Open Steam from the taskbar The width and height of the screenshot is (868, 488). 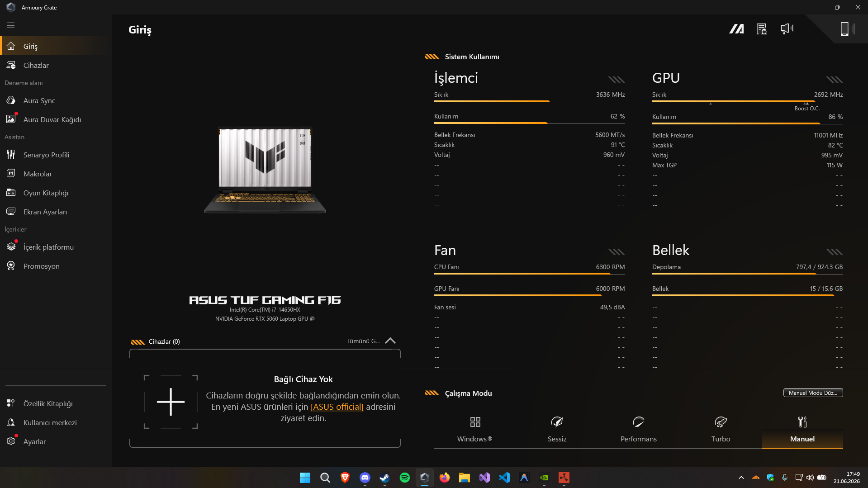click(x=385, y=478)
